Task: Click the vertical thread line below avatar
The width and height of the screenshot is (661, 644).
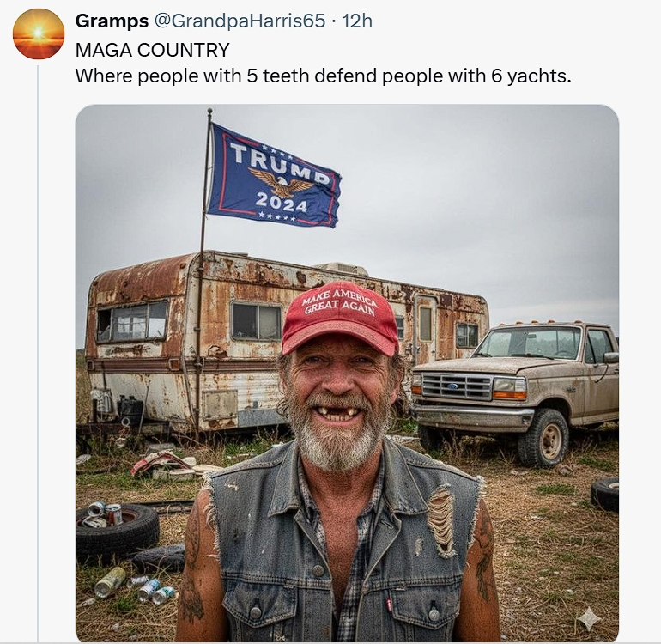Action: 38,343
